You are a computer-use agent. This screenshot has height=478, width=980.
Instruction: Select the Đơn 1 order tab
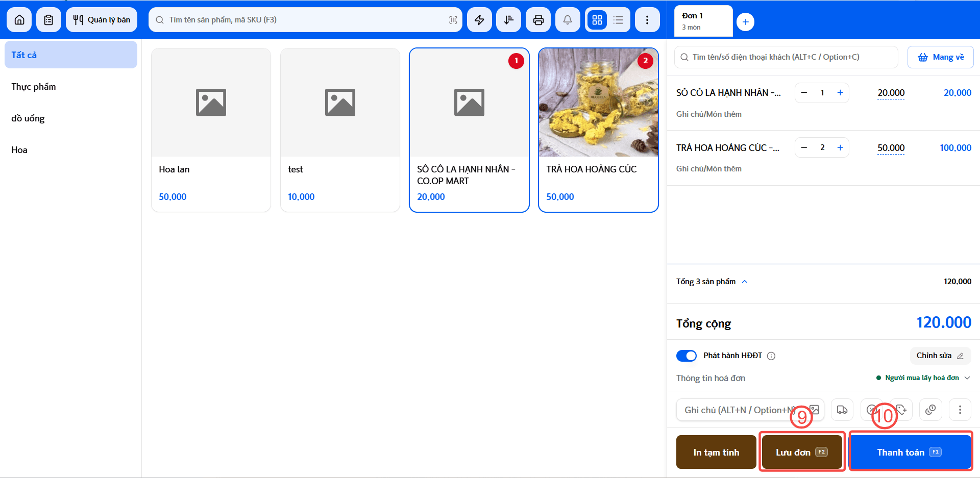pyautogui.click(x=703, y=21)
